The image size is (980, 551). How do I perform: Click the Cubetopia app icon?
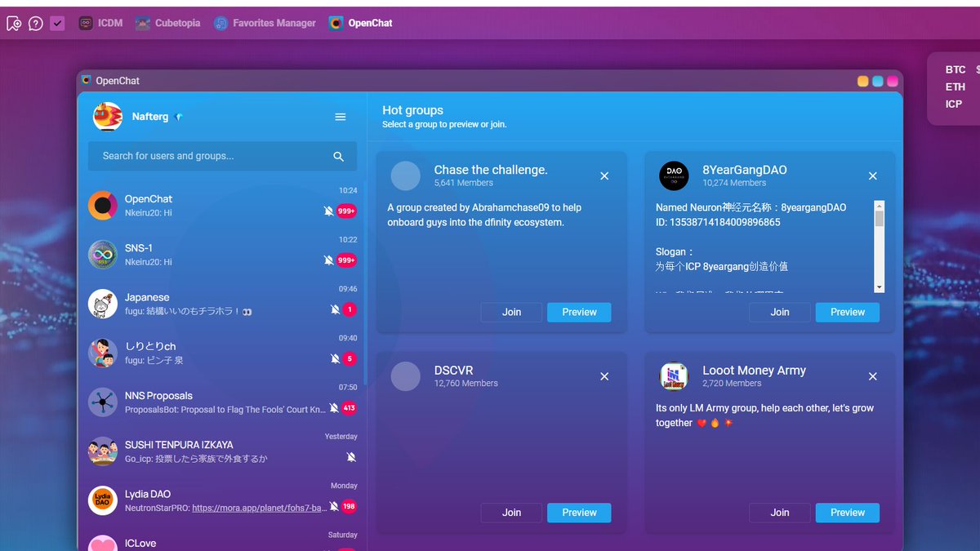tap(143, 23)
